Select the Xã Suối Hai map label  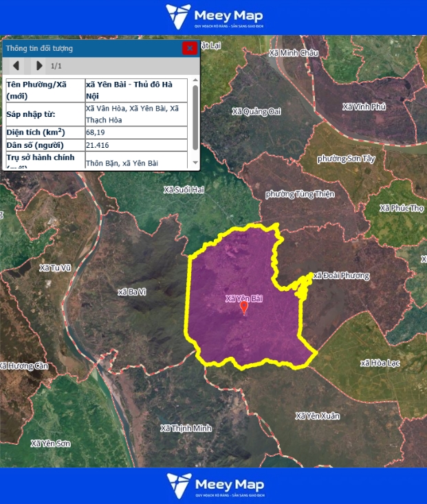tap(184, 189)
